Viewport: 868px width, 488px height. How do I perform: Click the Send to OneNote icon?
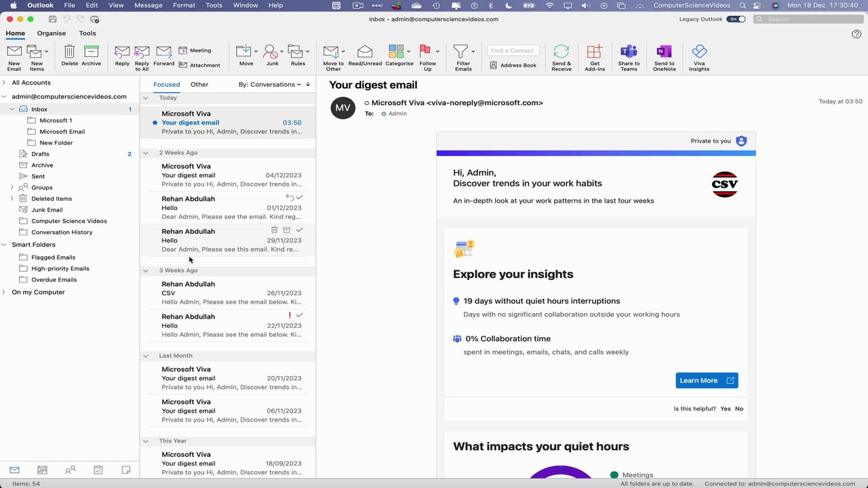[664, 52]
